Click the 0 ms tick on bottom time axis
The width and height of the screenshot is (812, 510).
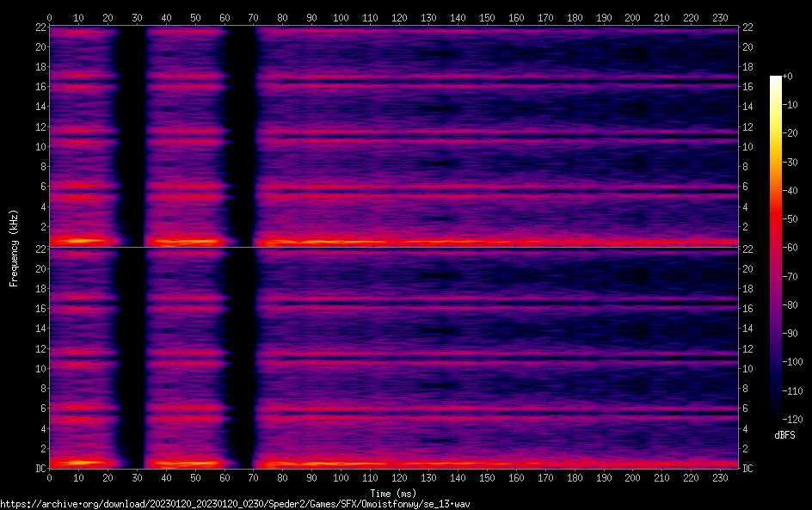[x=50, y=478]
